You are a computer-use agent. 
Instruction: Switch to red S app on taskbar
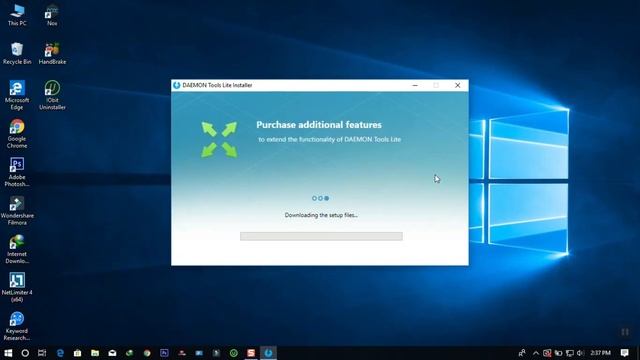coord(251,353)
